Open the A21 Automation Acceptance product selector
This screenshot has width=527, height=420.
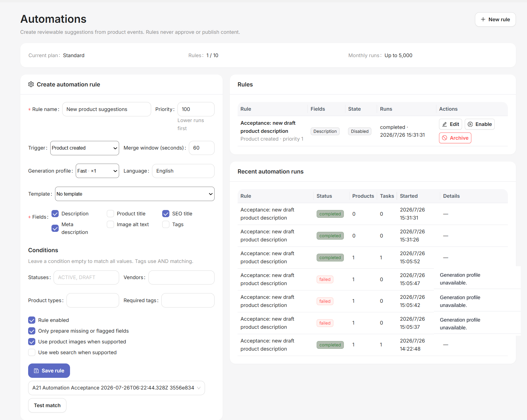tap(116, 388)
